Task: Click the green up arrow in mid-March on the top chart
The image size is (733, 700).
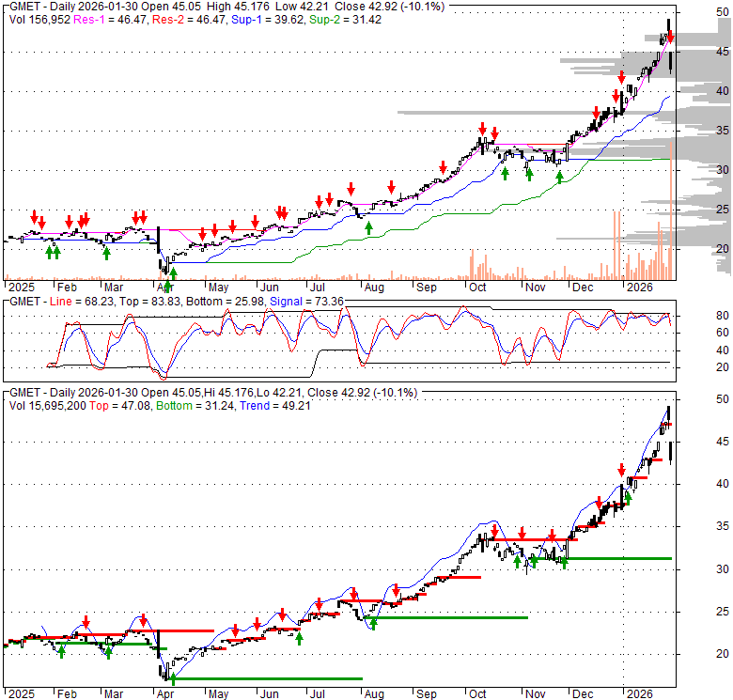Action: (106, 252)
